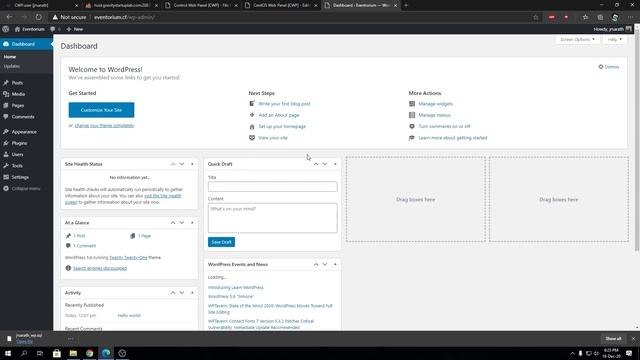Move Site Health Status box down
Image resolution: width=640 pixels, height=360 pixels.
[182, 164]
